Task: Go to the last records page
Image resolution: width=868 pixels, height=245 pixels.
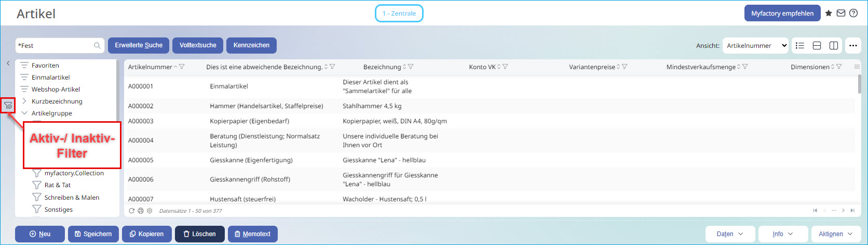Action: pyautogui.click(x=852, y=211)
